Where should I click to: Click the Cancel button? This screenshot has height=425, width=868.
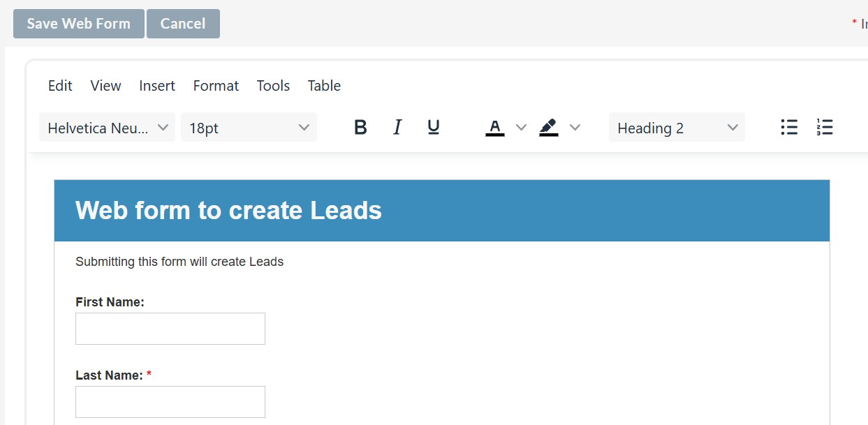pos(183,24)
